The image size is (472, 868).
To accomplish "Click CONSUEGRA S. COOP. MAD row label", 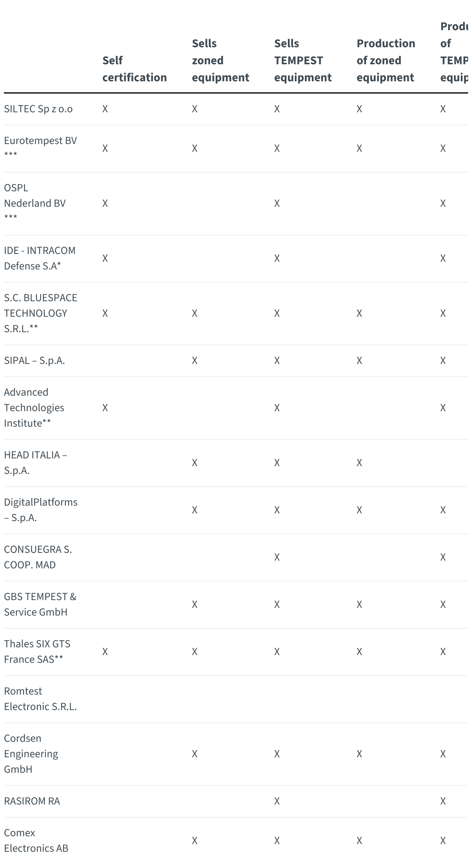I will point(38,557).
